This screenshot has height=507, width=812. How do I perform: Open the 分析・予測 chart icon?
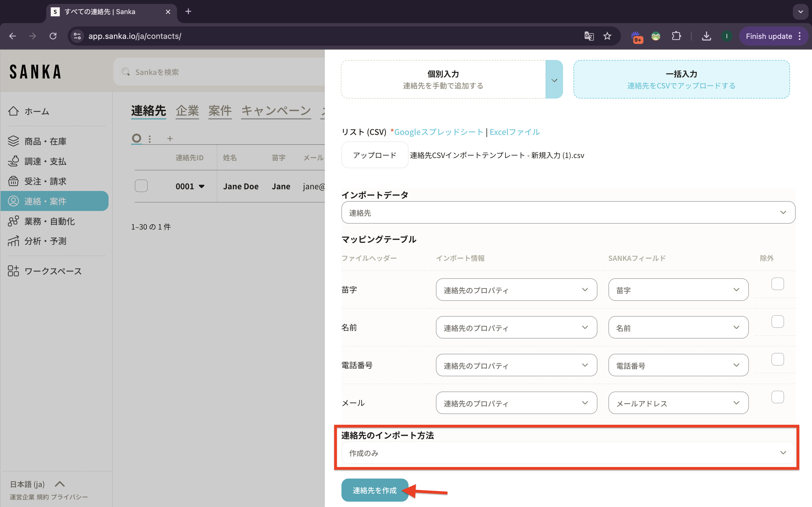(14, 241)
